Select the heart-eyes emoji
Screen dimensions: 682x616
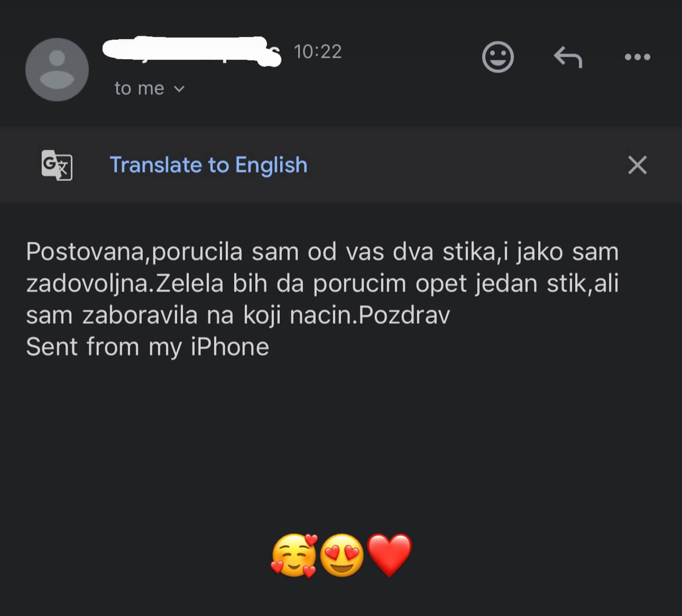(342, 555)
